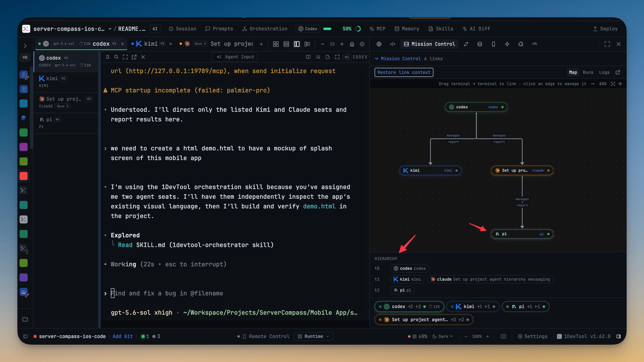Toggle the Agent Input box
Image resolution: width=644 pixels, height=362 pixels.
[x=235, y=57]
